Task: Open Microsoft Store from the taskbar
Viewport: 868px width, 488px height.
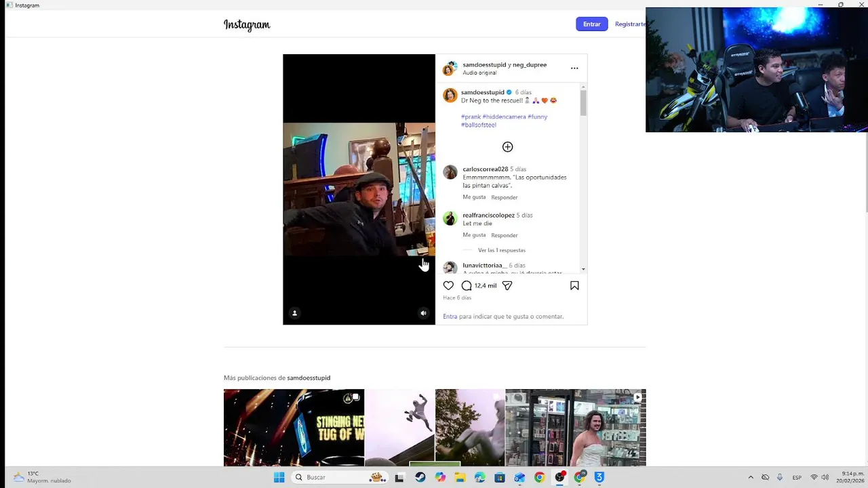Action: (500, 477)
